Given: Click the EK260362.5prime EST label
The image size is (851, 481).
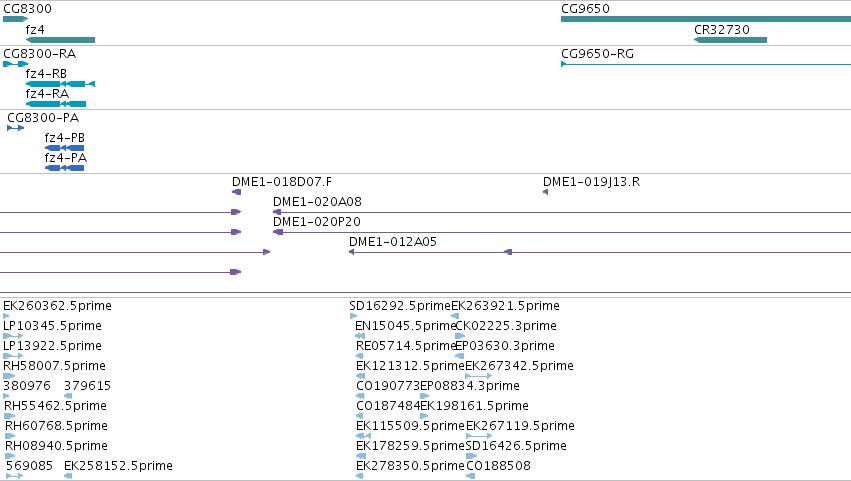Looking at the screenshot, I should point(57,306).
